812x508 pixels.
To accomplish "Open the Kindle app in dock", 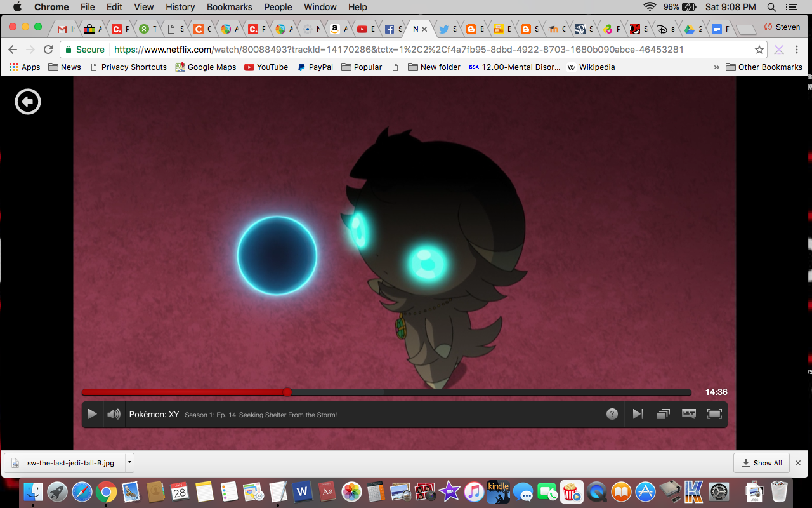I will (x=499, y=491).
